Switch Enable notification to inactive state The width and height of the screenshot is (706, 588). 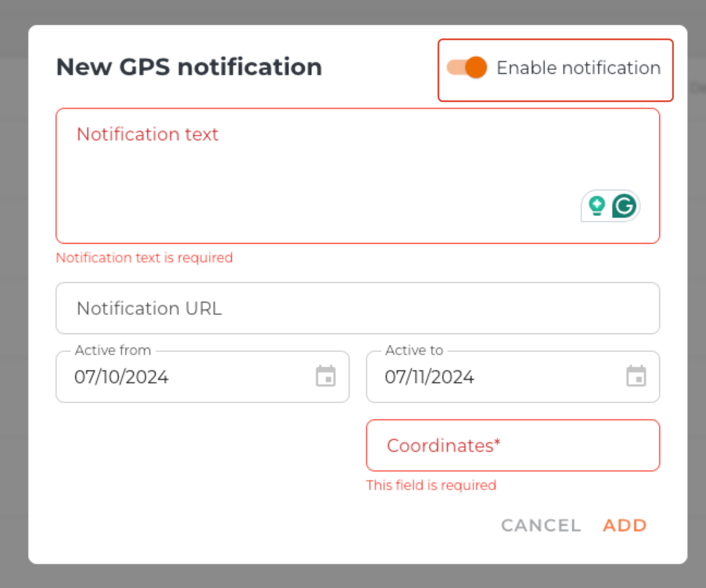(466, 67)
